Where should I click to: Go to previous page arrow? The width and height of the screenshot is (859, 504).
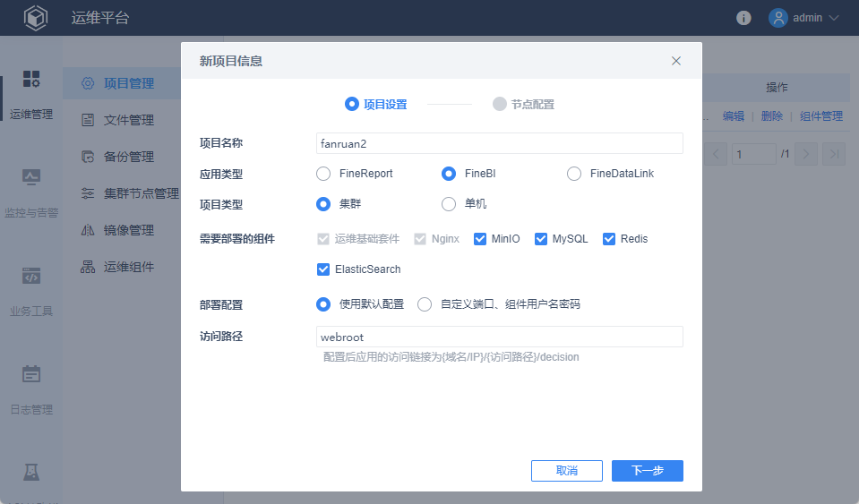click(716, 154)
